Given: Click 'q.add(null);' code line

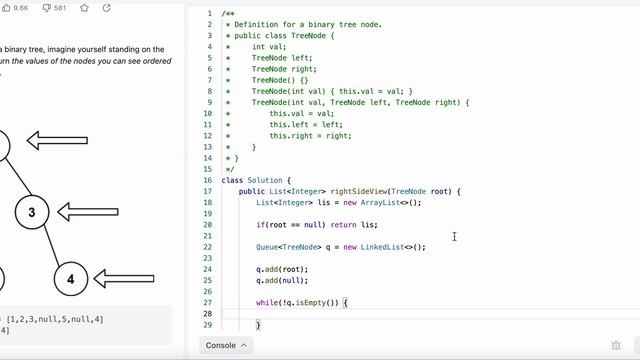Looking at the screenshot, I should [282, 280].
